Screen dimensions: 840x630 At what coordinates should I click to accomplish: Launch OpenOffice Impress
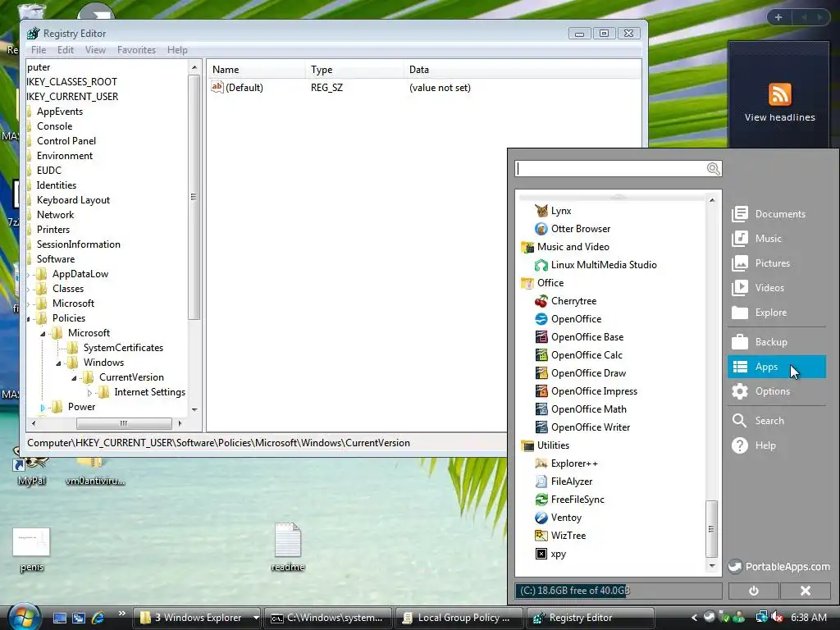click(586, 391)
